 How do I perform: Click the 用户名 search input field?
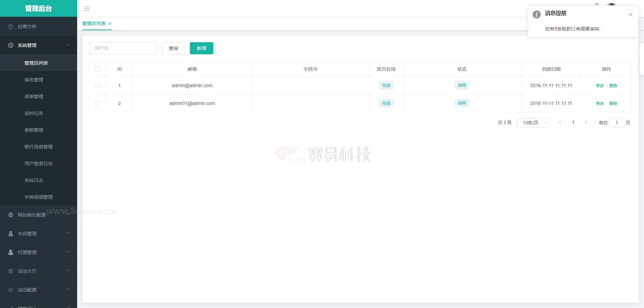[123, 48]
